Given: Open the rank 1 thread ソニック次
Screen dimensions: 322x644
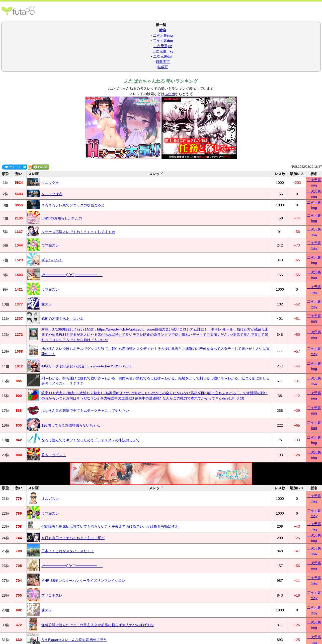Looking at the screenshot, I should click(x=50, y=183).
